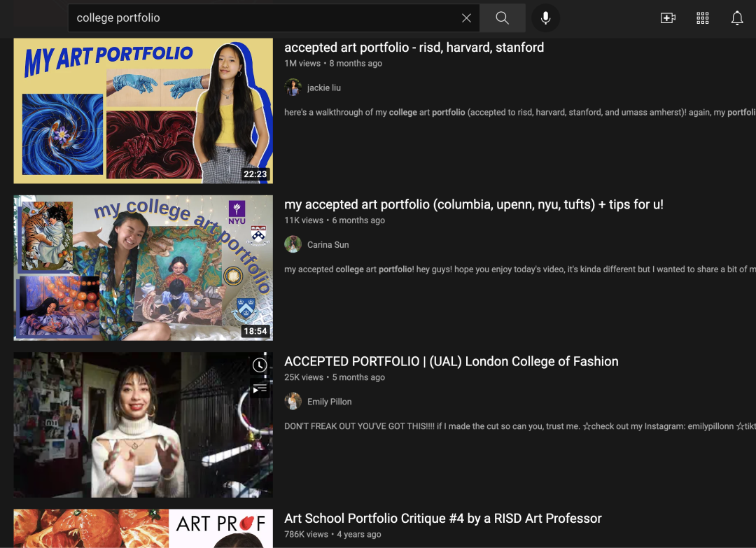Open video 'accepted art portfolio - risd, harvard, stanford'

pos(414,48)
